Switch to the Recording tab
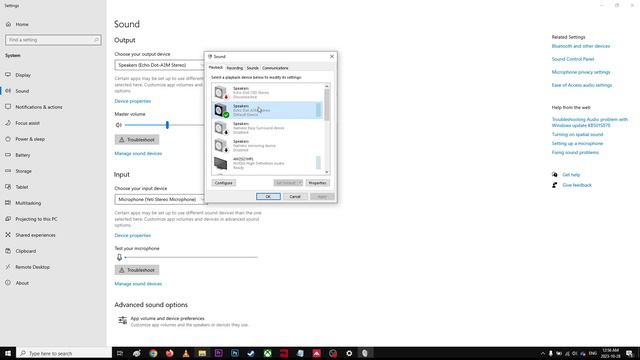The height and width of the screenshot is (360, 640). [x=235, y=68]
